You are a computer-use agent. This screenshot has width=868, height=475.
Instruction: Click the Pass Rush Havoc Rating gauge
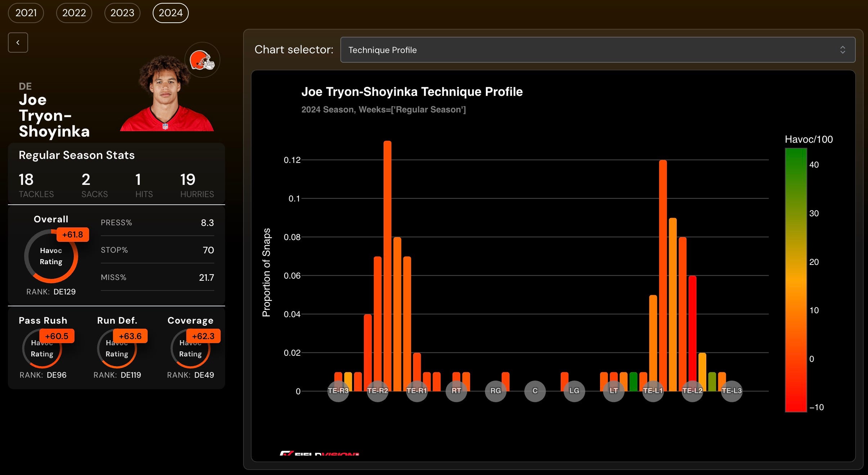point(42,349)
